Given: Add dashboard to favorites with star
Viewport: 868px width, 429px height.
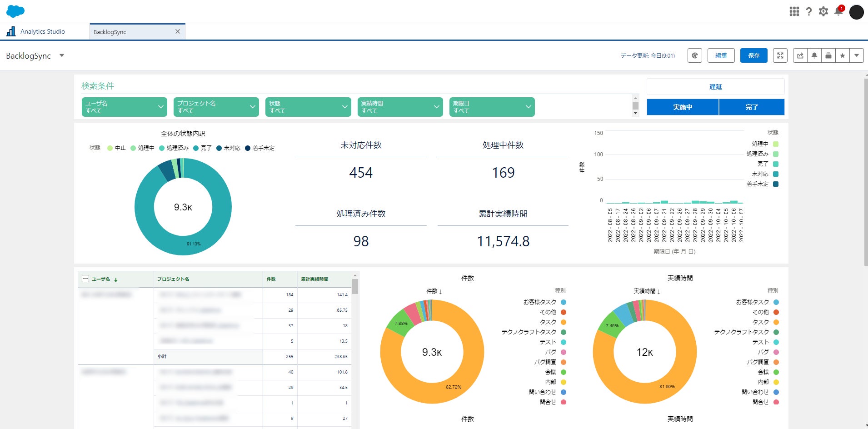Looking at the screenshot, I should 843,55.
